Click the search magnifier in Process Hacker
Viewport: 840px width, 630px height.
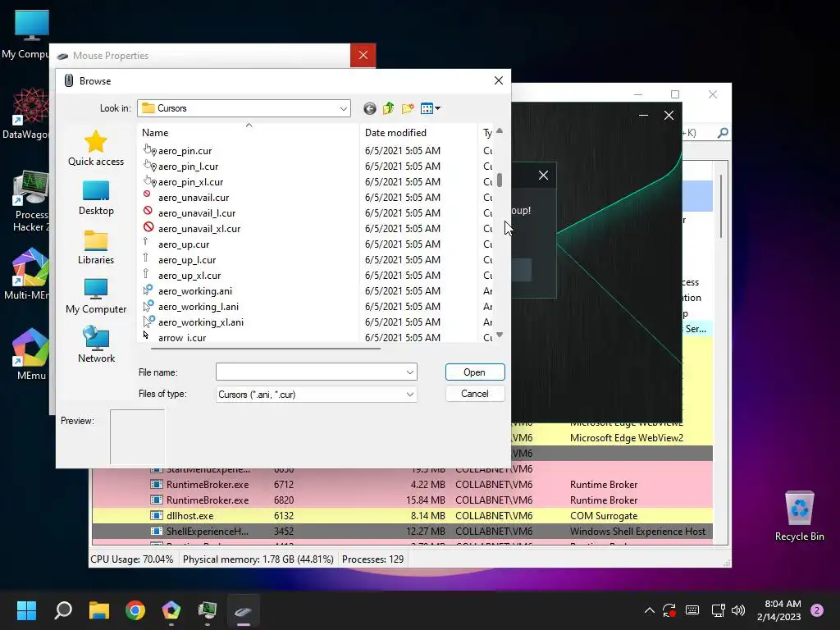723,132
